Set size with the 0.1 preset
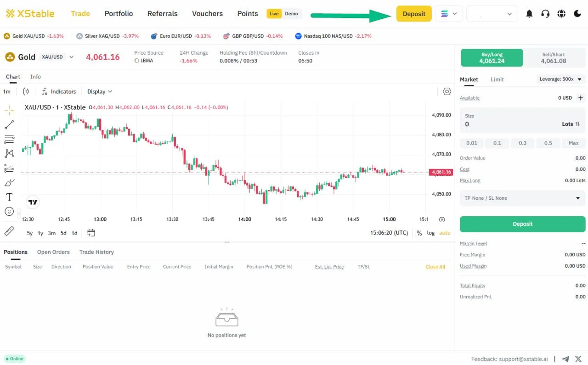Image resolution: width=588 pixels, height=365 pixels. (497, 143)
